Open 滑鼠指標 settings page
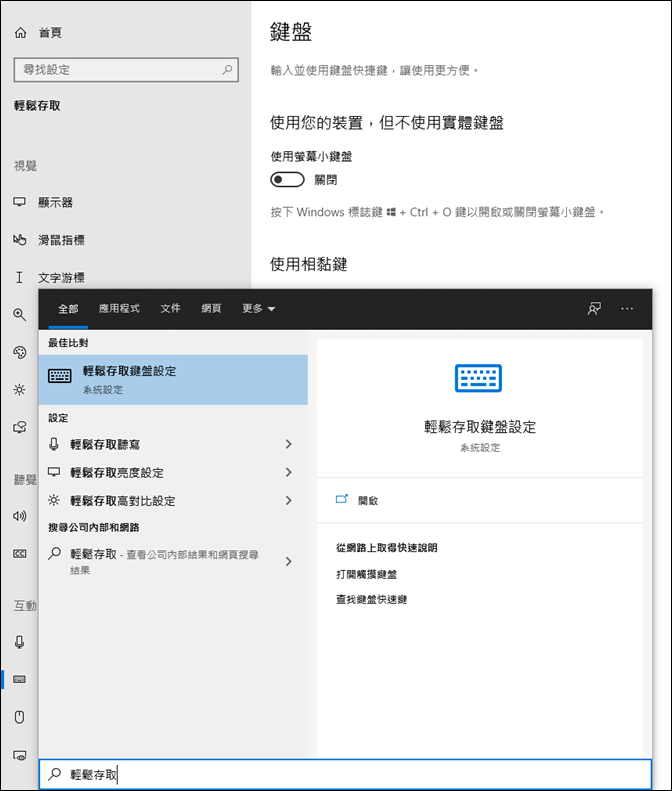The height and width of the screenshot is (791, 672). (x=49, y=240)
